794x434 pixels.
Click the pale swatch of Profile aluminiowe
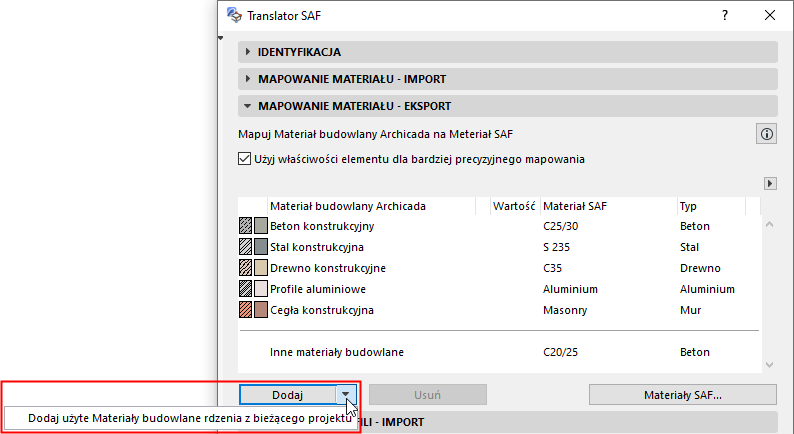(x=261, y=289)
